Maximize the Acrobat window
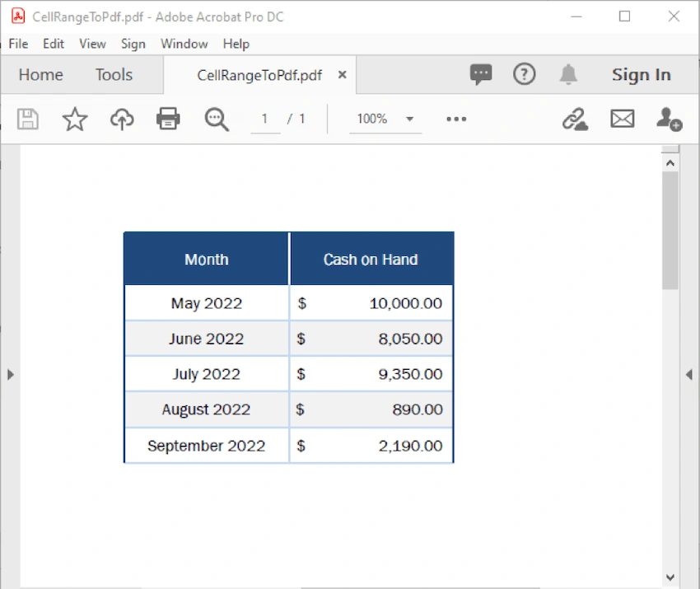 [x=624, y=16]
